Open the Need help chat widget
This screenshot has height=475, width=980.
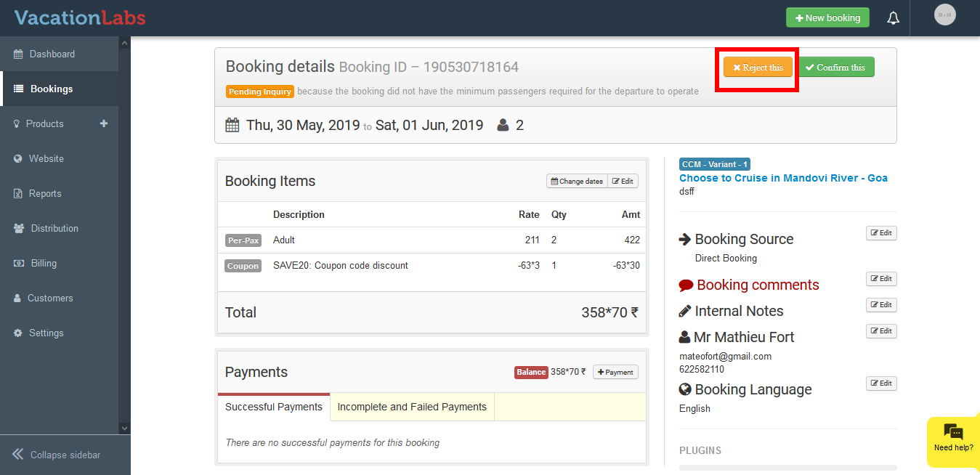pyautogui.click(x=953, y=438)
